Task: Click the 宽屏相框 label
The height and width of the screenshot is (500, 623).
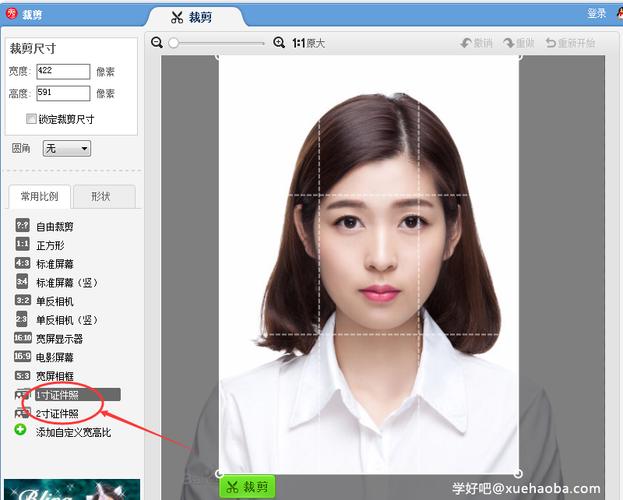Action: 55,376
